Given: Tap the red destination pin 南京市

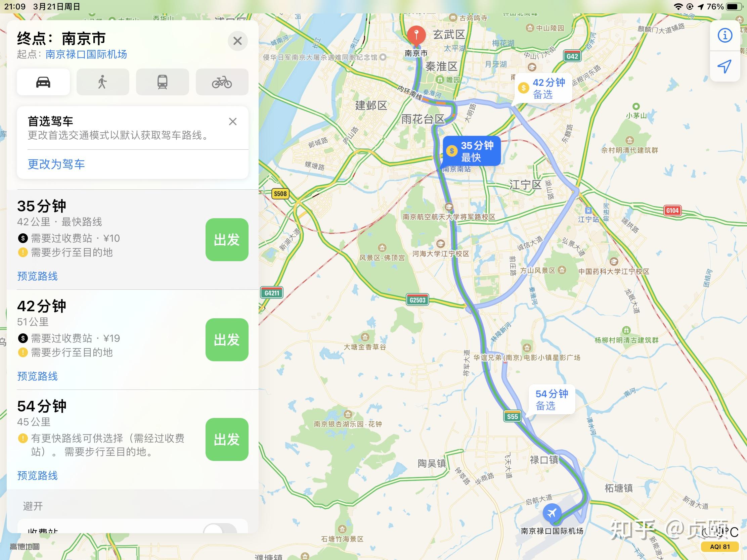Looking at the screenshot, I should (x=416, y=36).
